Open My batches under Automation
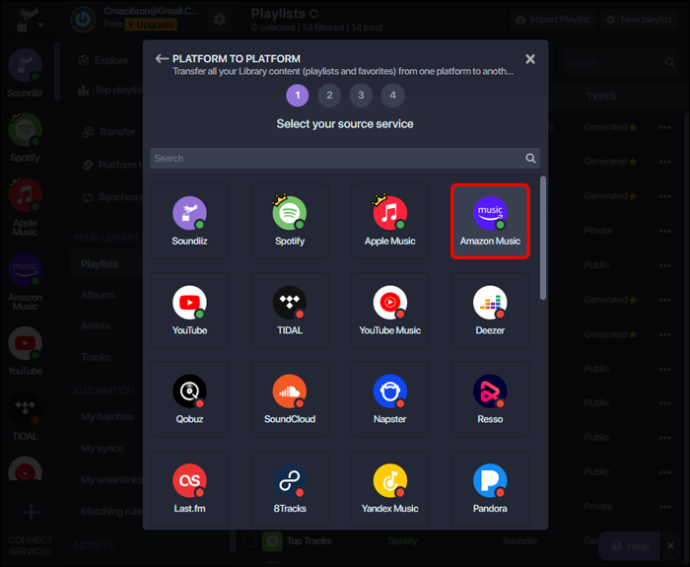Viewport: 690px width, 567px height. pyautogui.click(x=107, y=416)
